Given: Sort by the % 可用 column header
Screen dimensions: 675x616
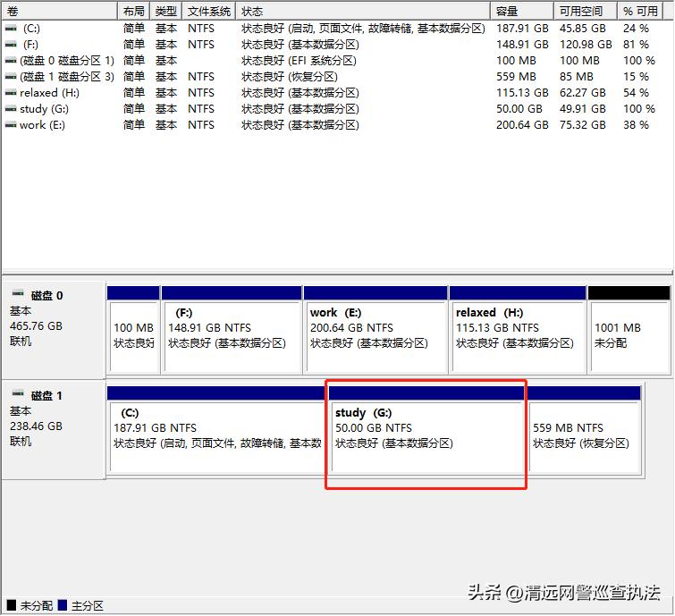Looking at the screenshot, I should (x=640, y=11).
